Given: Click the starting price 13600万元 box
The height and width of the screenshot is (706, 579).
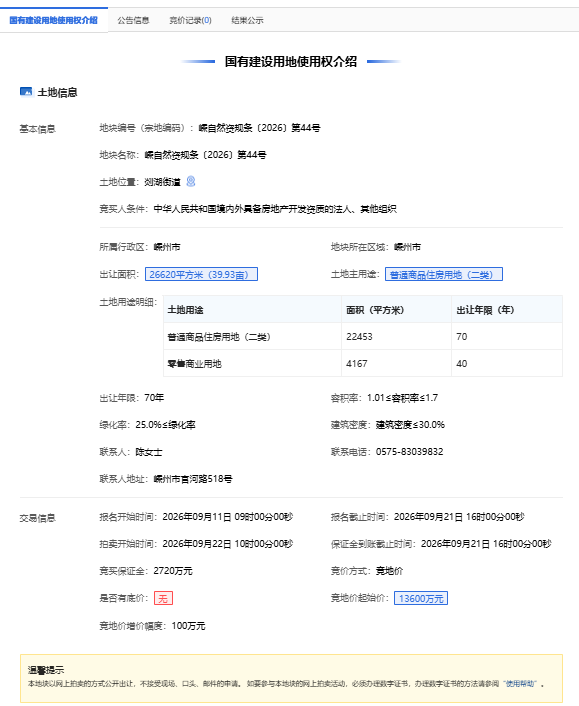Looking at the screenshot, I should coord(421,598).
